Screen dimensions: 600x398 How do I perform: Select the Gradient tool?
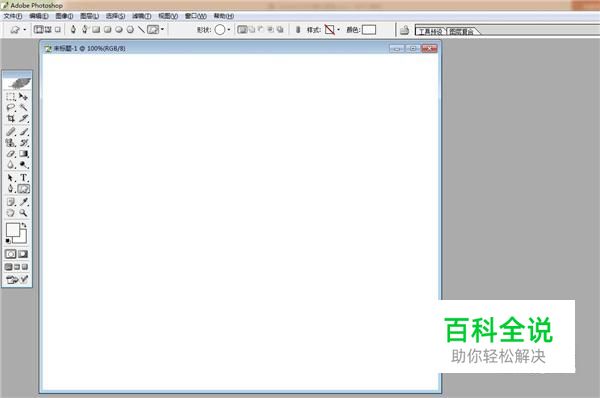pyautogui.click(x=23, y=154)
